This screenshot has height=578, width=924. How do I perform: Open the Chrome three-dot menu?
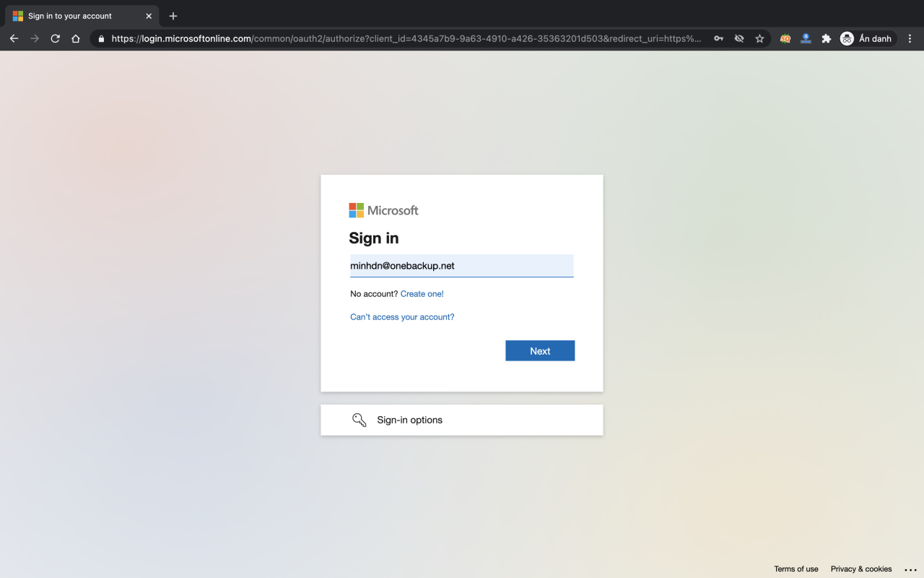[910, 39]
